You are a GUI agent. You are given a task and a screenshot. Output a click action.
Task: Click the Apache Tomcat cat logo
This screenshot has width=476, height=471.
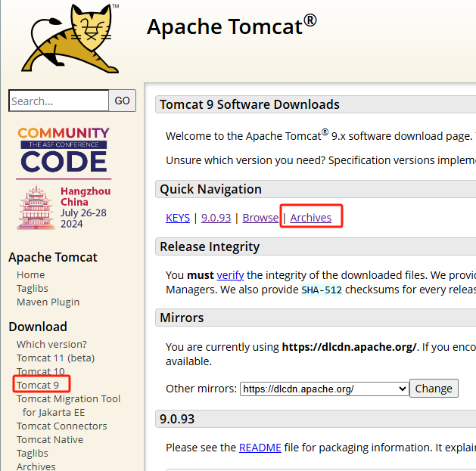point(70,39)
